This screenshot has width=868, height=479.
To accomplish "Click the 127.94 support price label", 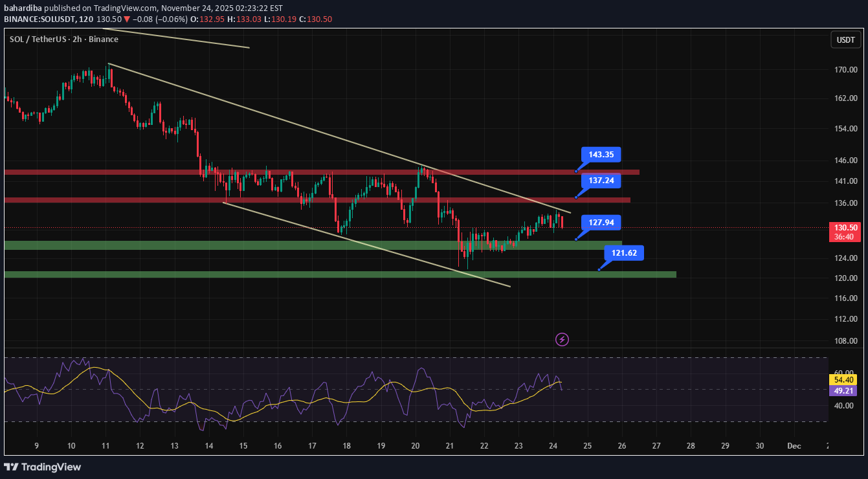I will (601, 223).
